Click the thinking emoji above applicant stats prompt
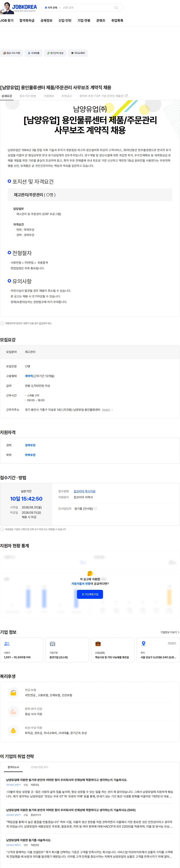Image resolution: width=180 pixels, height=868 pixels. tap(90, 573)
